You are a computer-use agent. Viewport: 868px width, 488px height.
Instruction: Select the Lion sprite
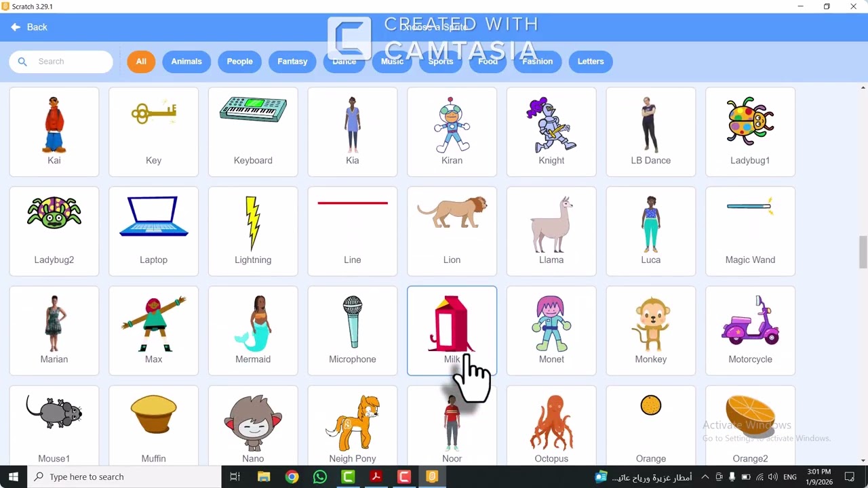pyautogui.click(x=452, y=231)
